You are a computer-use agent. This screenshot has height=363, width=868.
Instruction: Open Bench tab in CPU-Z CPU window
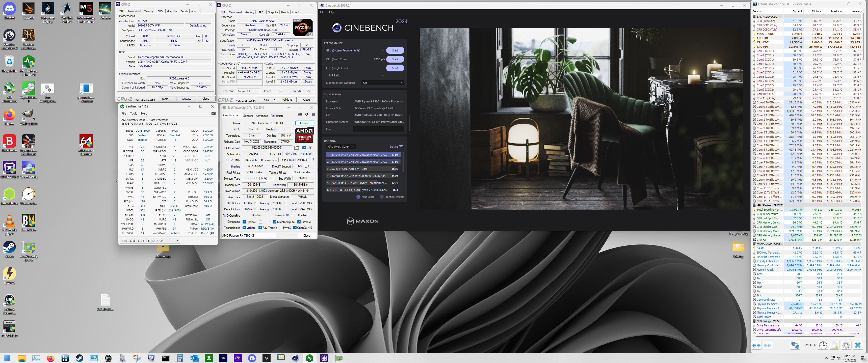[285, 12]
